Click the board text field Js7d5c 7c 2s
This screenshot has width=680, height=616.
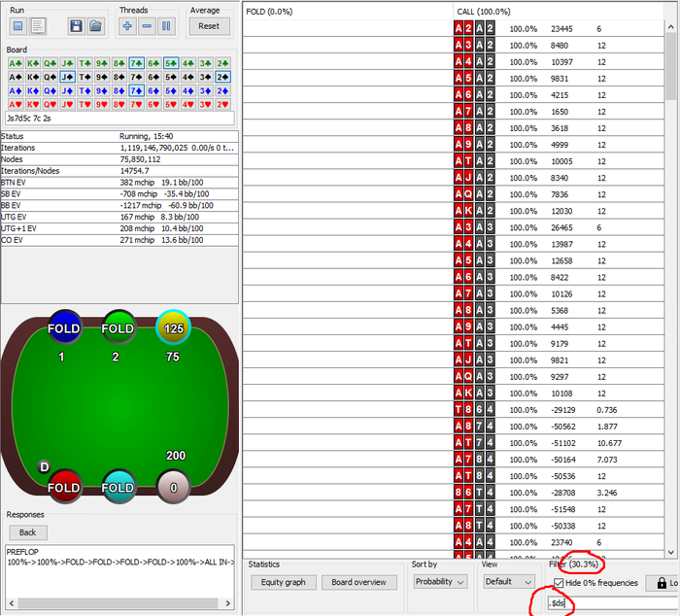tap(120, 118)
